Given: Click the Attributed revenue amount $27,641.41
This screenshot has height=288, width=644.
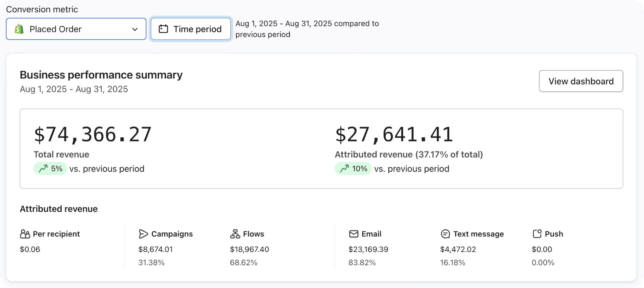Looking at the screenshot, I should (394, 135).
